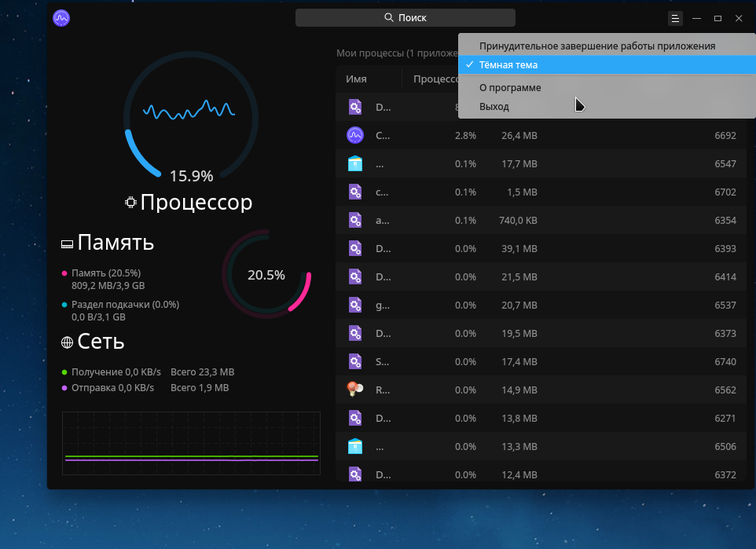Open О программе from the menu
The width and height of the screenshot is (756, 549).
pos(607,88)
